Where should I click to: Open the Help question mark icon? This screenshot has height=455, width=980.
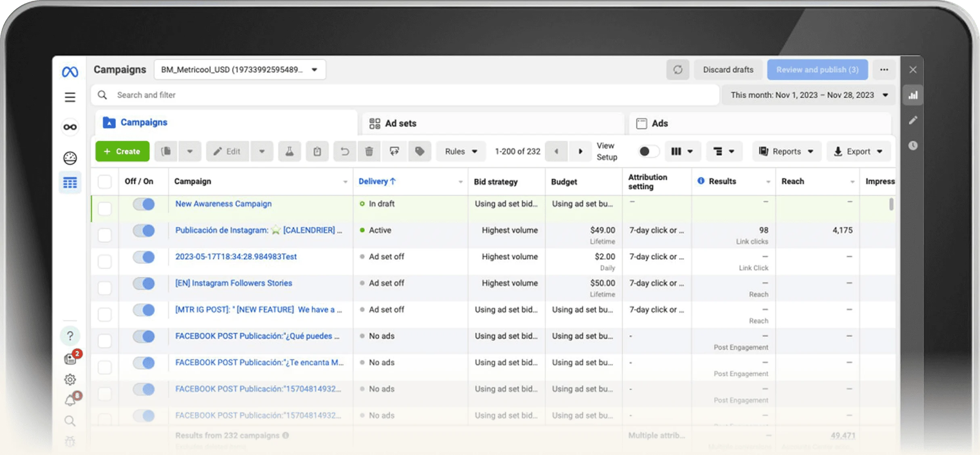pos(70,336)
